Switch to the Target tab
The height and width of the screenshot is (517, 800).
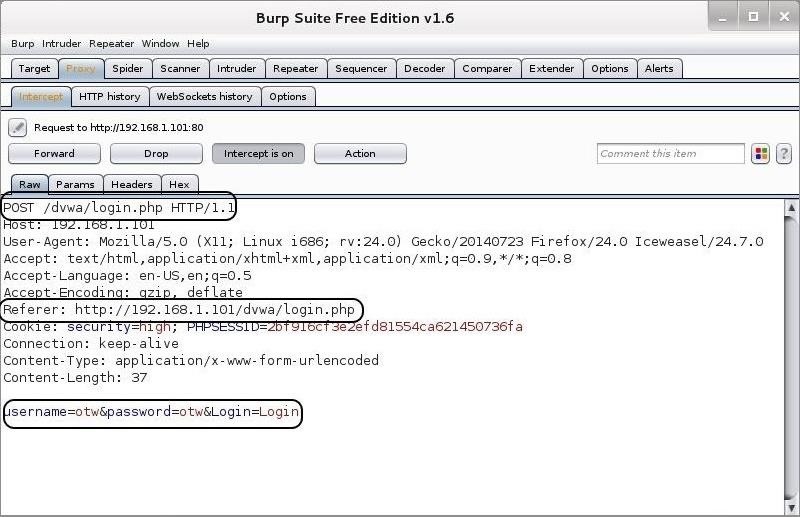coord(34,68)
